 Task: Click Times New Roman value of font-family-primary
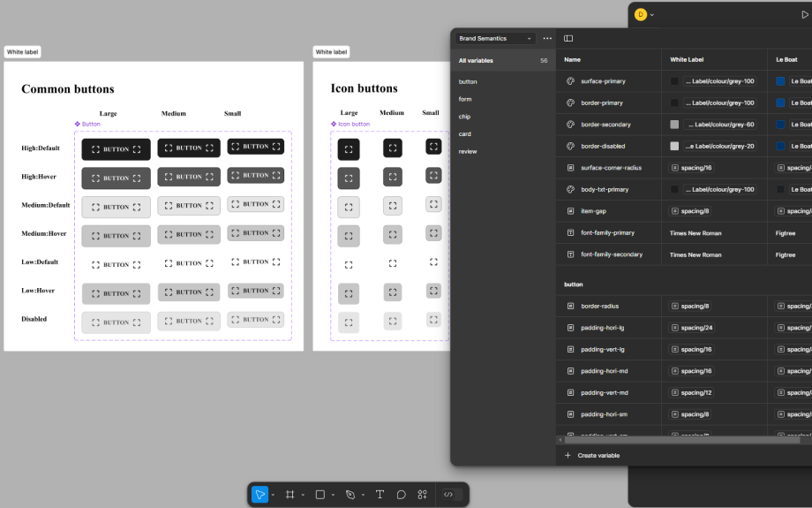[695, 233]
